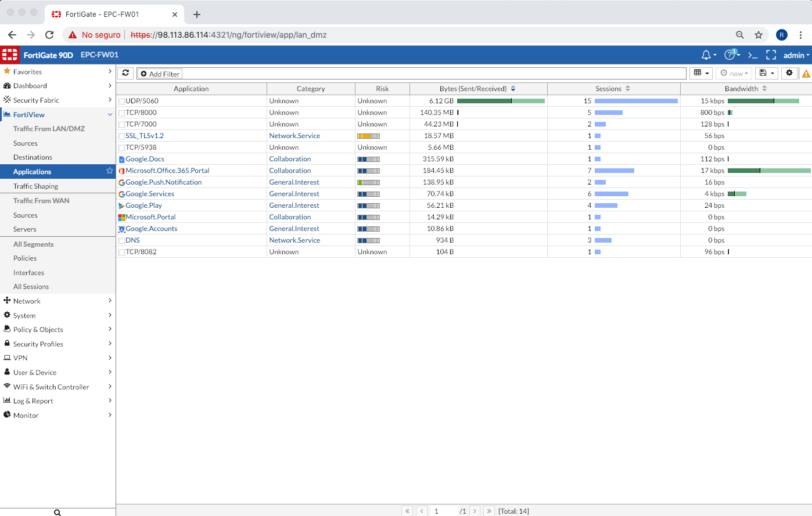812x516 pixels.
Task: Click the Add Filter button
Action: click(160, 74)
